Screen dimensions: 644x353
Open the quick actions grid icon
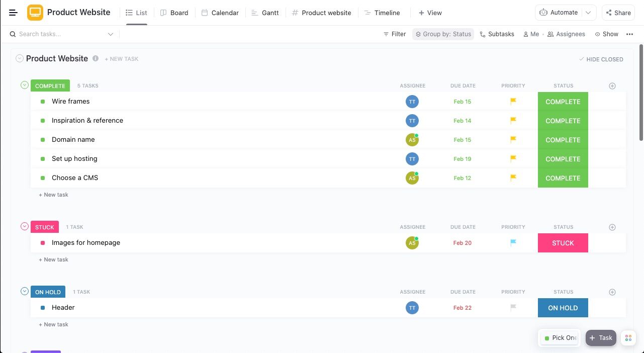[628, 338]
